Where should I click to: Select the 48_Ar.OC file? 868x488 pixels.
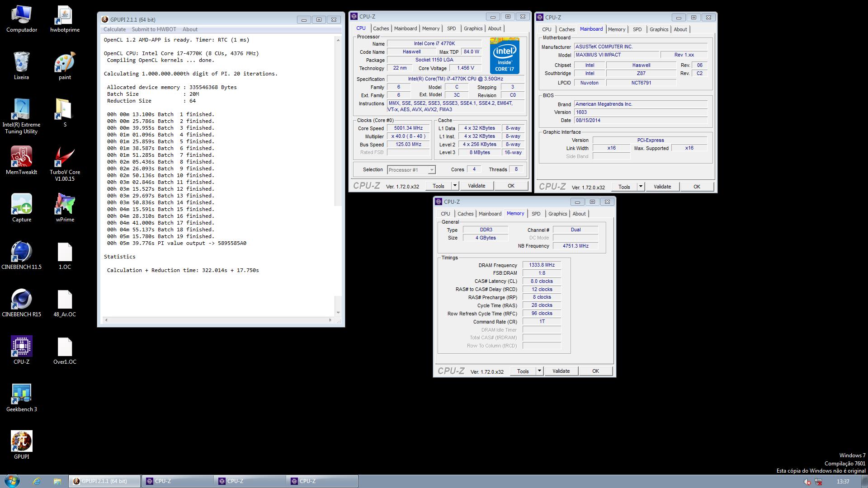(x=65, y=303)
